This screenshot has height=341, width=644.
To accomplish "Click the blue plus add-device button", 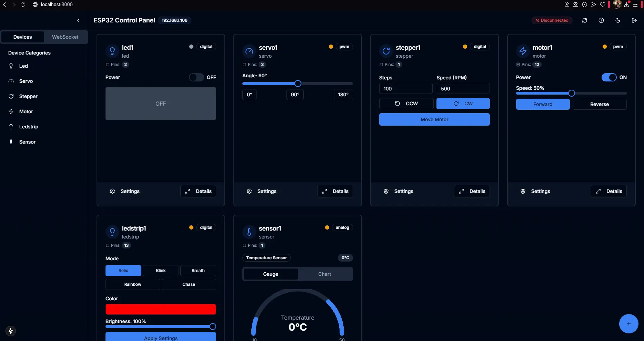I will (x=628, y=324).
